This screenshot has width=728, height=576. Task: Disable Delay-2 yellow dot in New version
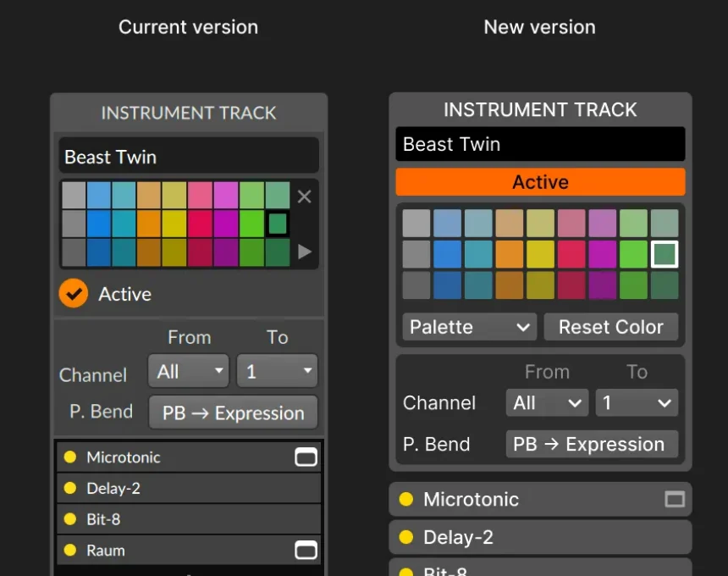point(405,537)
